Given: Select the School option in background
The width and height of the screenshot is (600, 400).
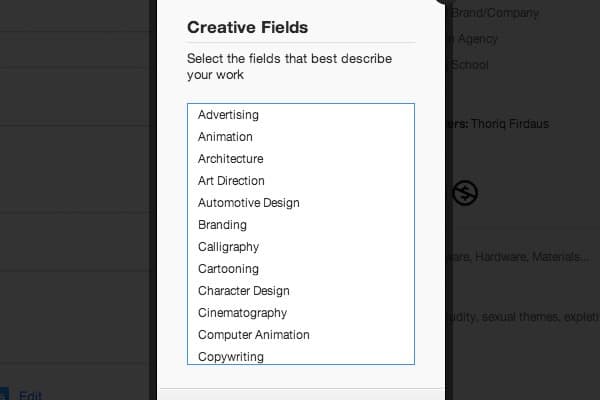Looking at the screenshot, I should pyautogui.click(x=470, y=65).
